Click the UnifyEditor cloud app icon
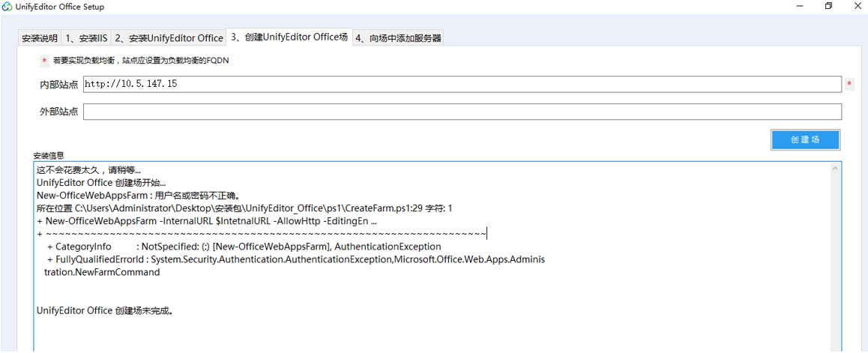 coord(7,7)
